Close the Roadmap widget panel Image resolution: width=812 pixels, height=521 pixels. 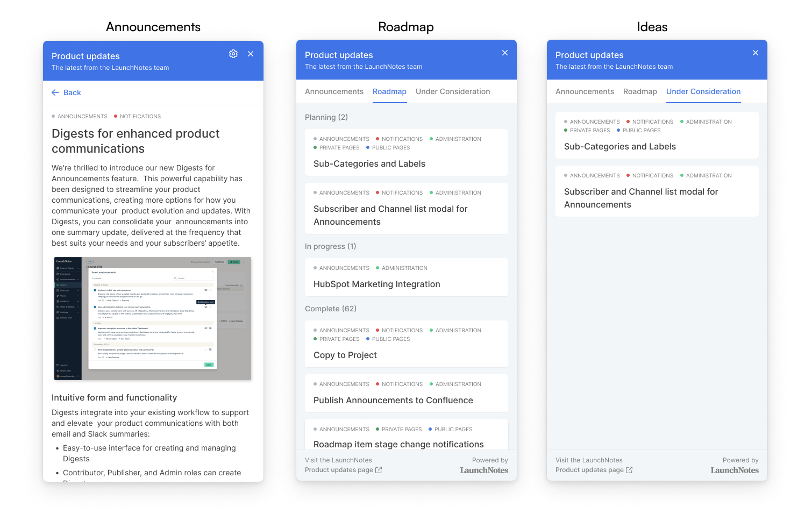tap(505, 53)
